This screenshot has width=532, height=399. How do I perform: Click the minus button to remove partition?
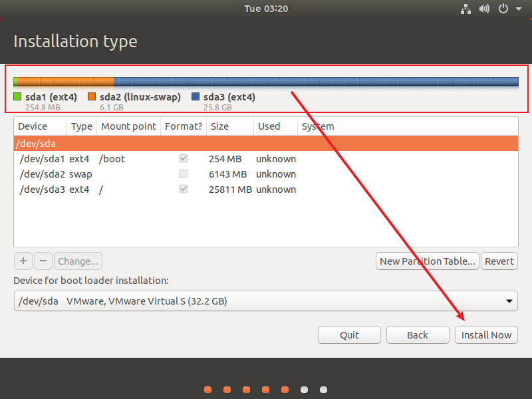coord(43,261)
